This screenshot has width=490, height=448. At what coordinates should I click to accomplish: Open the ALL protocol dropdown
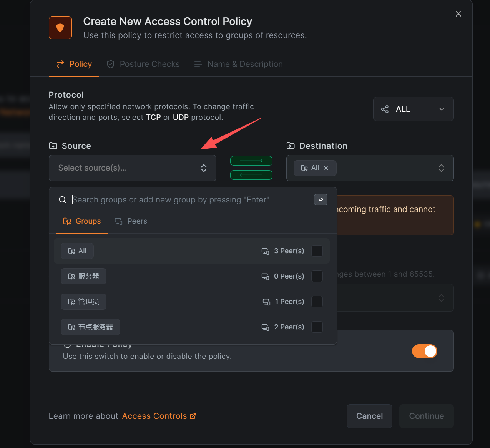pyautogui.click(x=413, y=109)
